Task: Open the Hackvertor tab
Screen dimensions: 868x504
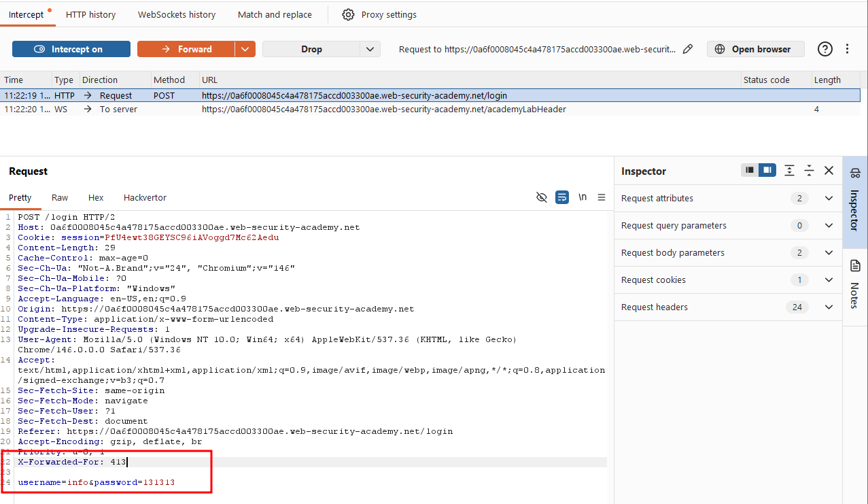Action: (x=145, y=197)
